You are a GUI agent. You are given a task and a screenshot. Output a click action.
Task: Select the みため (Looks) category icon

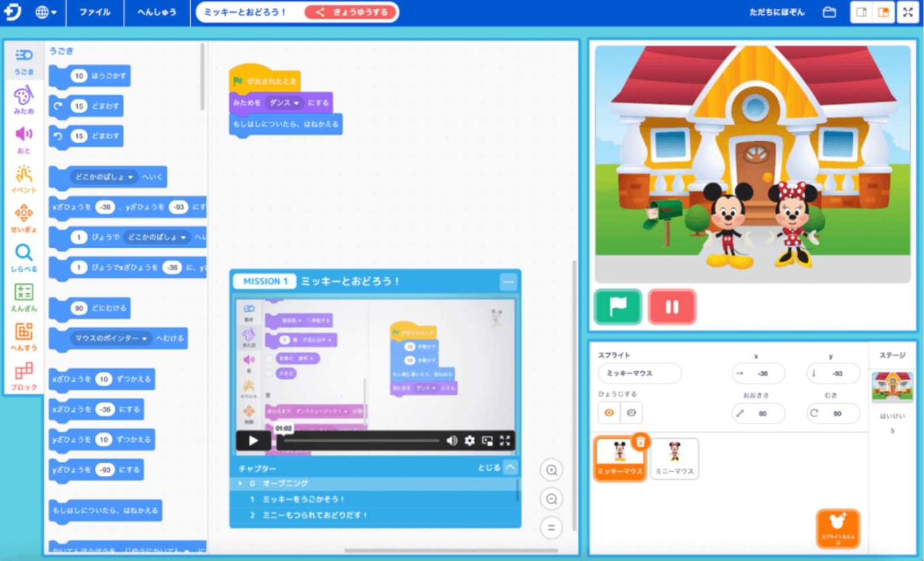point(24,100)
